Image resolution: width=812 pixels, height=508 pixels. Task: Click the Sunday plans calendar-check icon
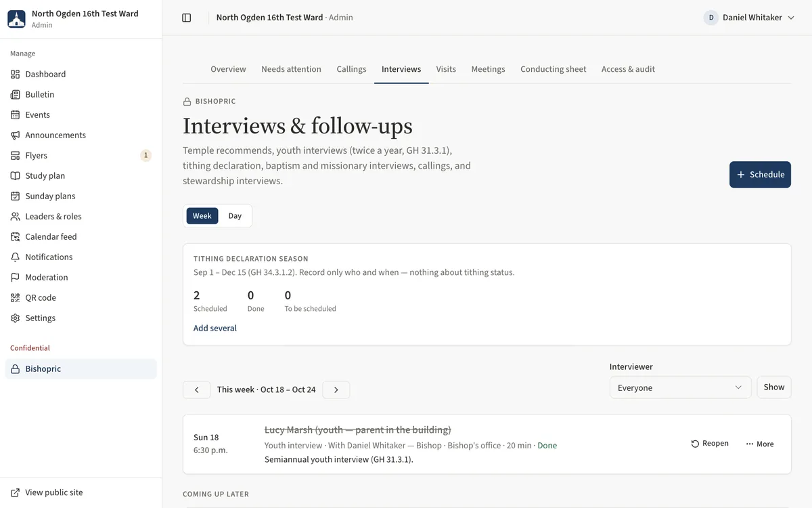(x=16, y=196)
